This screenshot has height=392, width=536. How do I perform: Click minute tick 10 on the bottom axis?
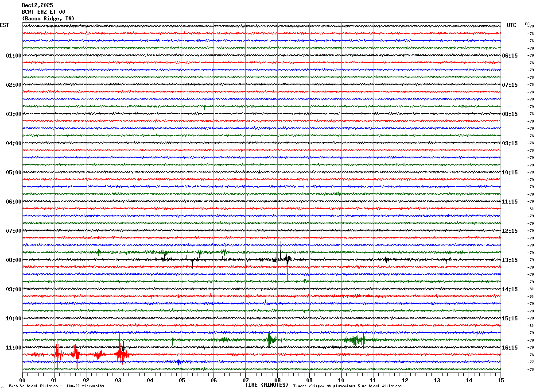point(341,380)
